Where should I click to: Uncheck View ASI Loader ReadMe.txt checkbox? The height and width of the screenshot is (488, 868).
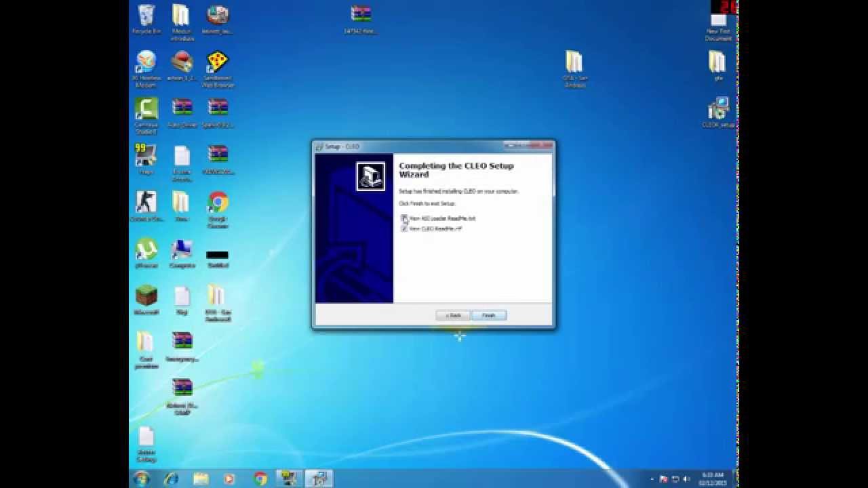(404, 218)
